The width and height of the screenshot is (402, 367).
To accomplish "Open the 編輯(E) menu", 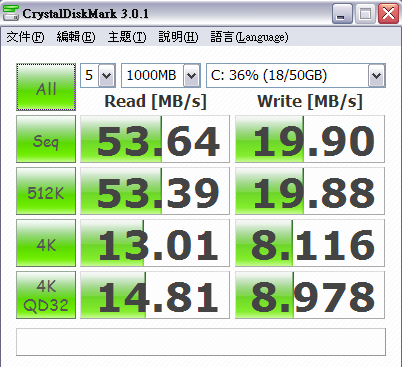I will pyautogui.click(x=76, y=37).
